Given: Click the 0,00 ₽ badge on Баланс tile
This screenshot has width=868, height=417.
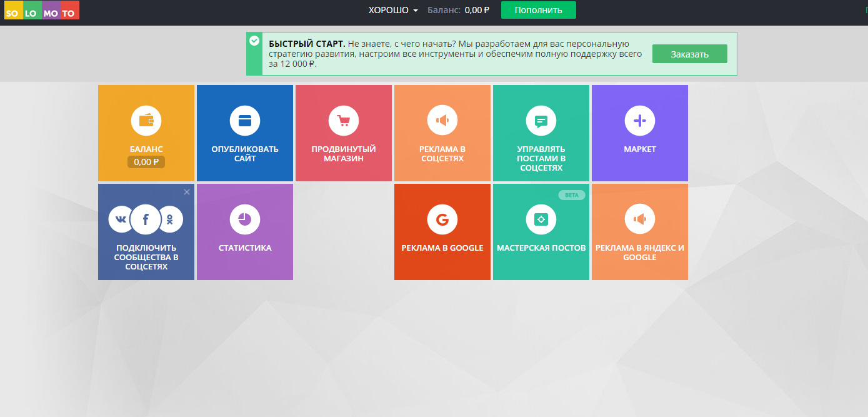Looking at the screenshot, I should pyautogui.click(x=146, y=162).
